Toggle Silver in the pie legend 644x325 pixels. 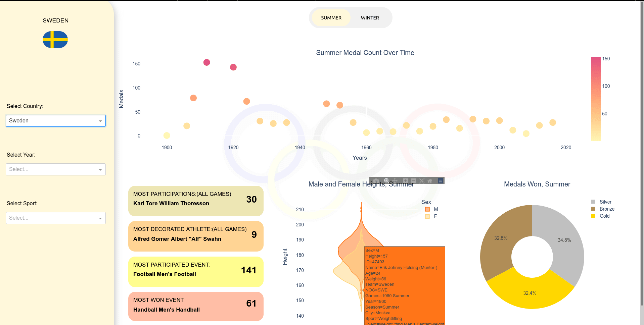tap(601, 202)
